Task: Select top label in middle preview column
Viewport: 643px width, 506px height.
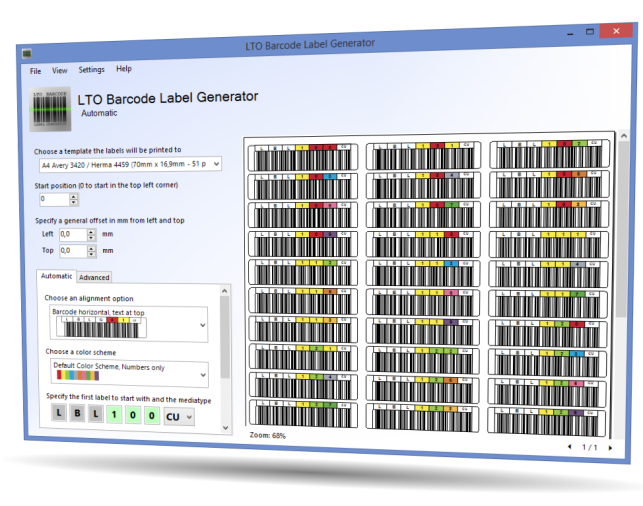Action: coord(423,155)
